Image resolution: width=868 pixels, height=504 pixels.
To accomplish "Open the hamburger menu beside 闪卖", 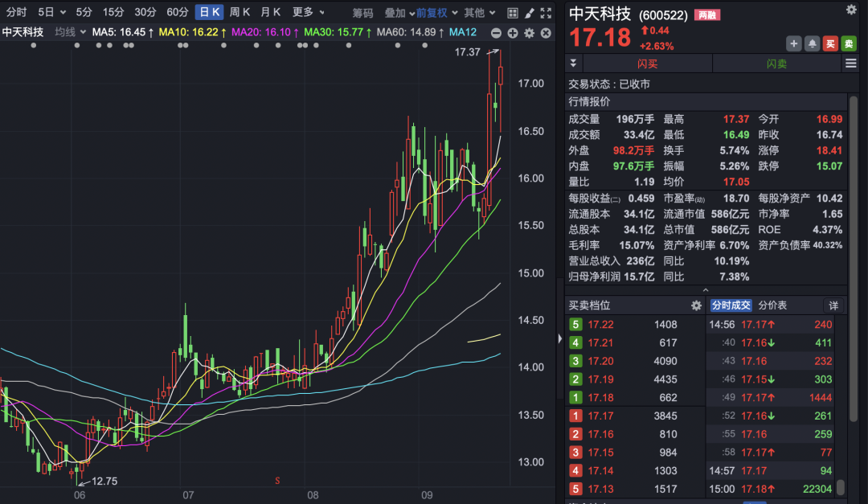I will pyautogui.click(x=851, y=64).
